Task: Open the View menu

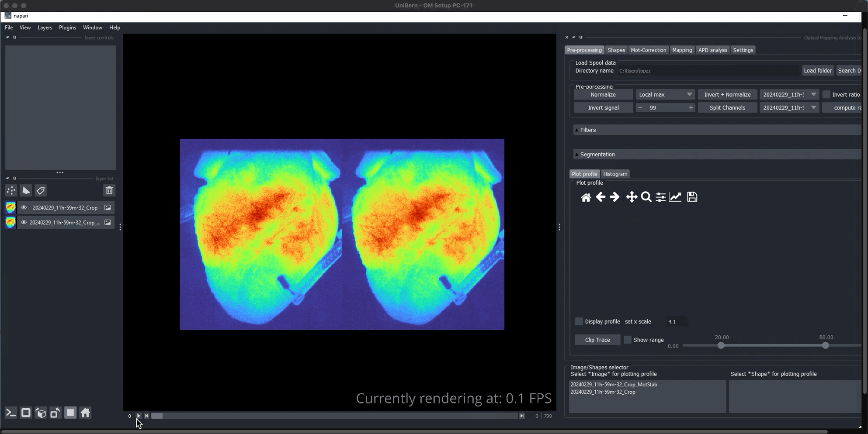Action: [x=25, y=28]
